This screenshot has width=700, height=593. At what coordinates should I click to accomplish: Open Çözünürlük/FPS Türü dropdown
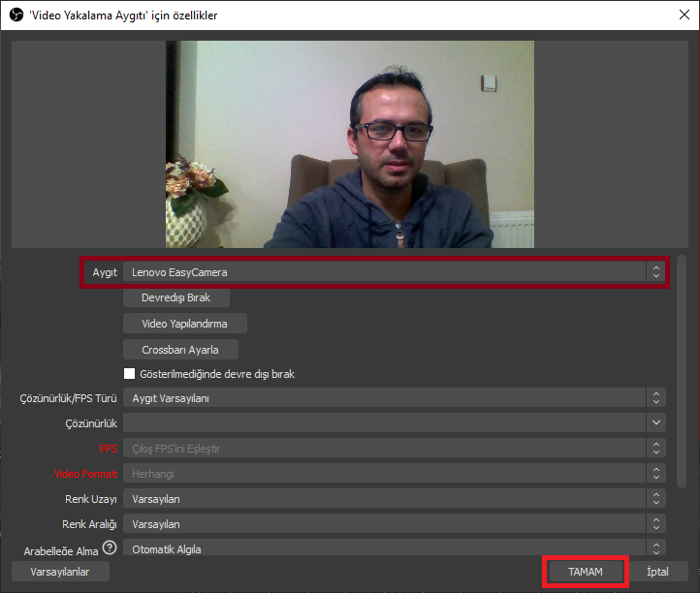pos(395,397)
